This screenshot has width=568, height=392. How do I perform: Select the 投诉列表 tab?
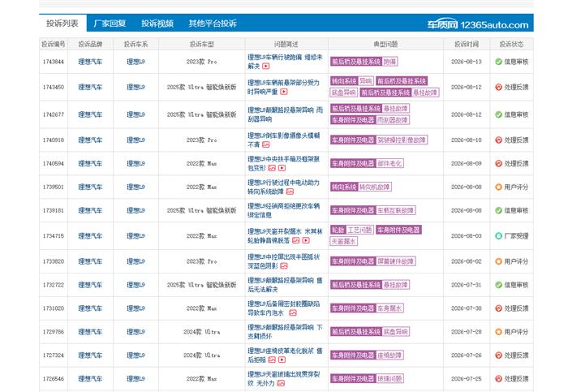pyautogui.click(x=62, y=24)
